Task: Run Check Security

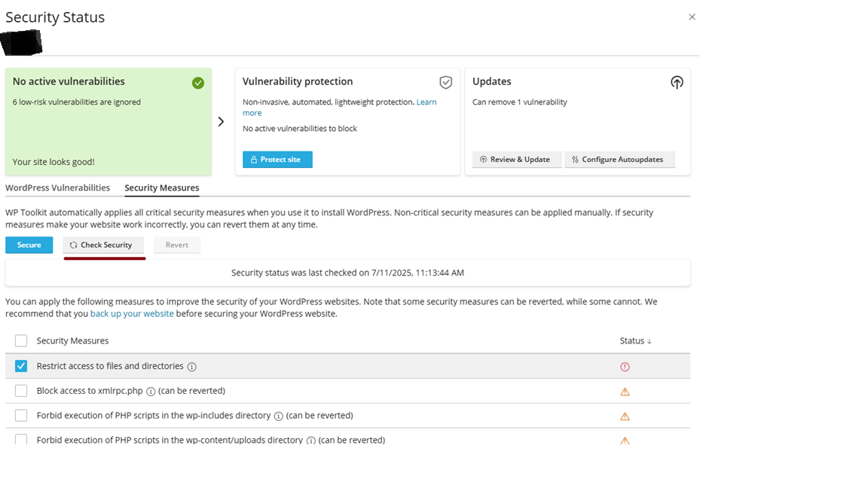Action: pyautogui.click(x=103, y=245)
